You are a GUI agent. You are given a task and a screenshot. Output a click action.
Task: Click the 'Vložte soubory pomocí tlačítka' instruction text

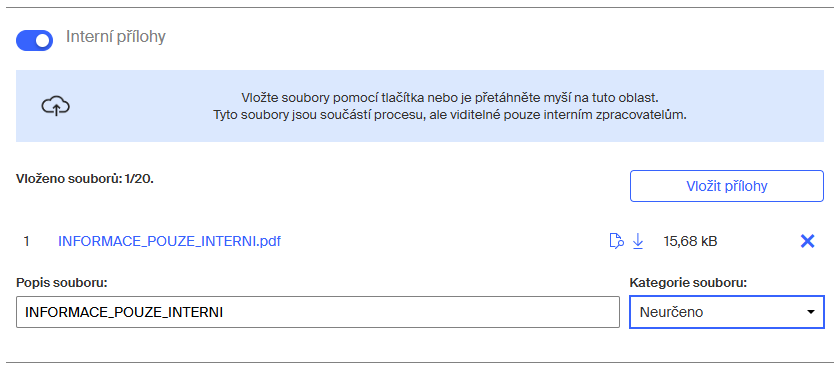tap(449, 98)
